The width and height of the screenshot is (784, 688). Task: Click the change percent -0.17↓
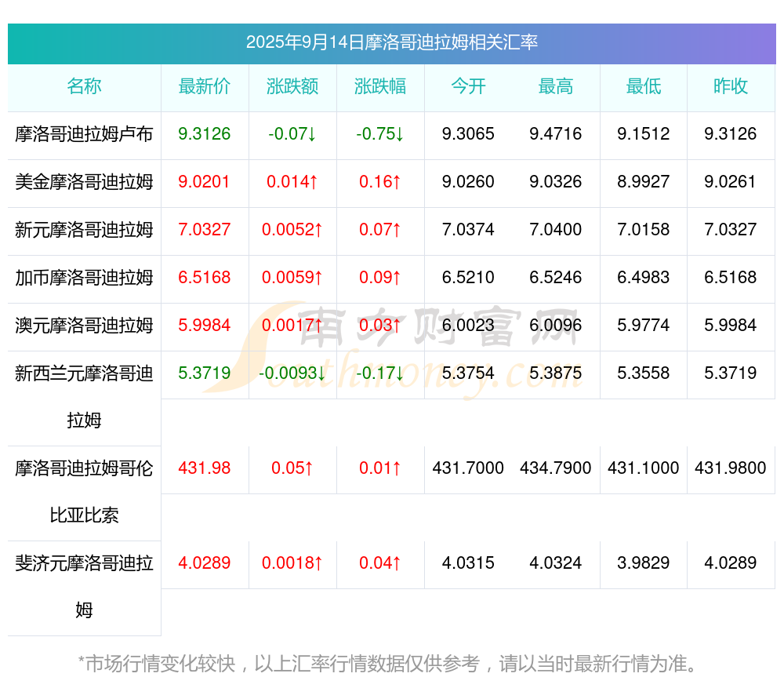point(380,373)
